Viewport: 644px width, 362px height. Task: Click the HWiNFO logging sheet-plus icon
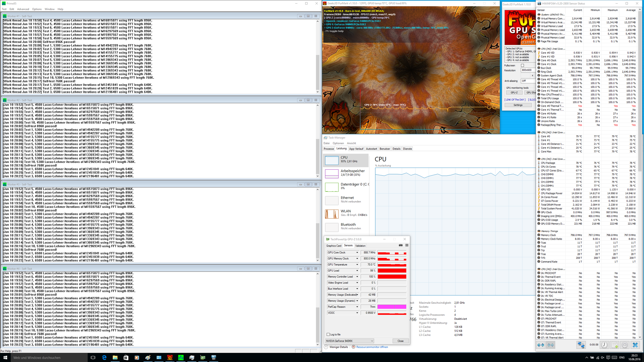(x=614, y=345)
